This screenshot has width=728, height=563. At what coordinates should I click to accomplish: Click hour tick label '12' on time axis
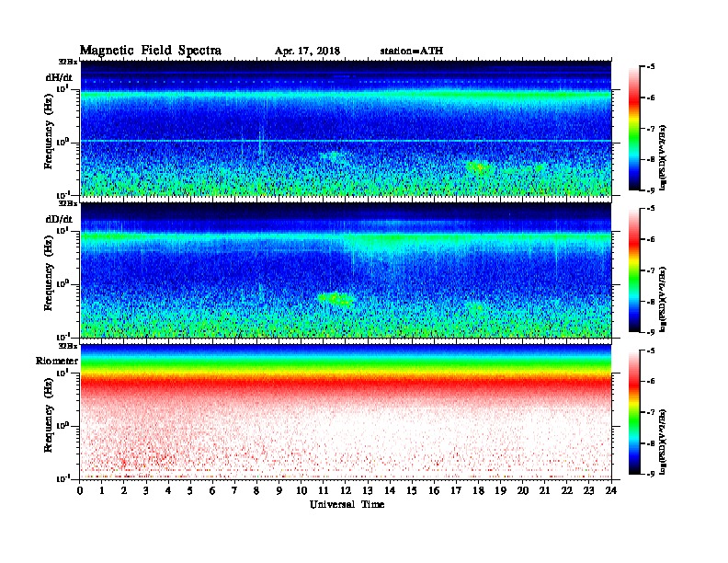pos(346,490)
